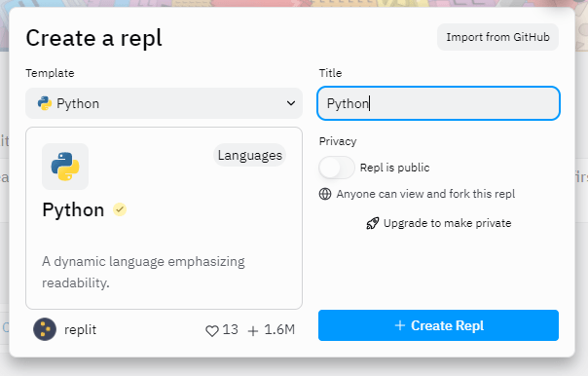Click the heart icon with 13 likes
This screenshot has height=376, width=588.
click(x=212, y=330)
